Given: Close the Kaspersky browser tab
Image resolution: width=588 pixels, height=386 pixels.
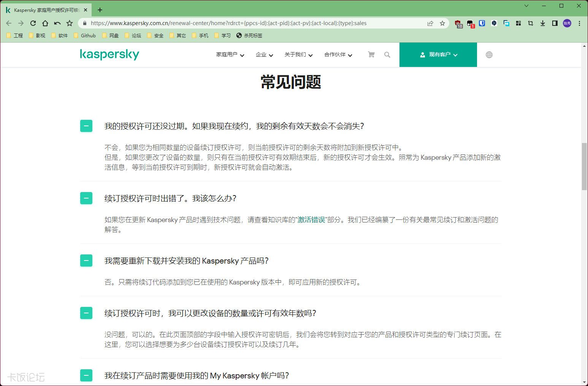Looking at the screenshot, I should 86,10.
